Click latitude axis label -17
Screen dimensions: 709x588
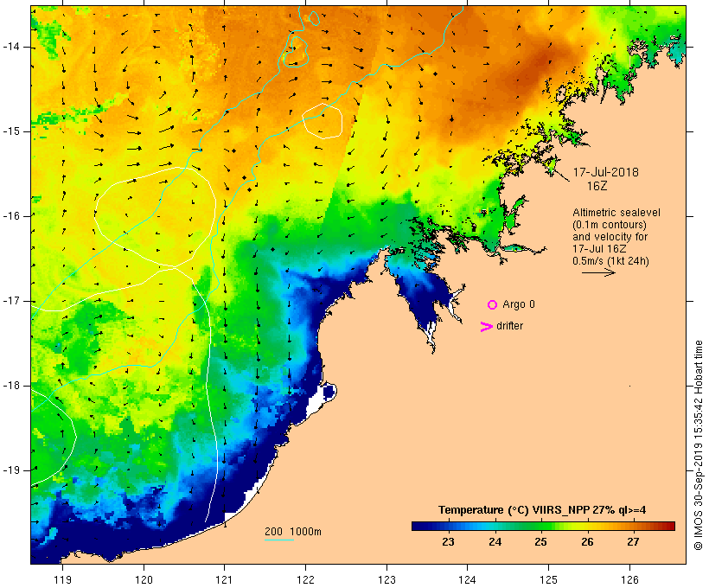[11, 301]
